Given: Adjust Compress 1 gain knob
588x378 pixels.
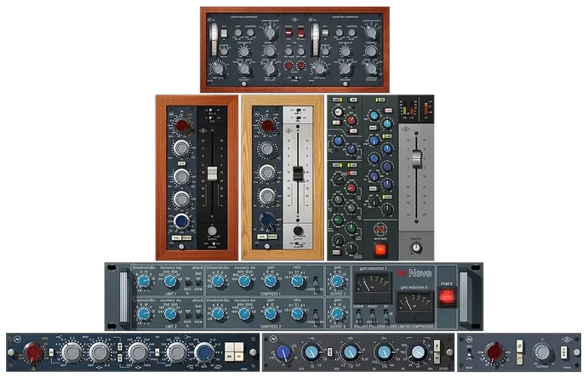Looking at the screenshot, I should (x=270, y=281).
